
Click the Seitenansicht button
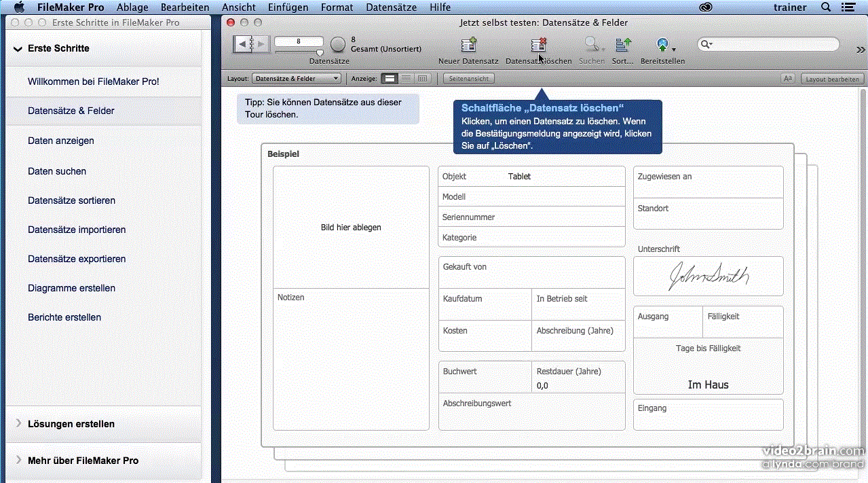coord(469,79)
